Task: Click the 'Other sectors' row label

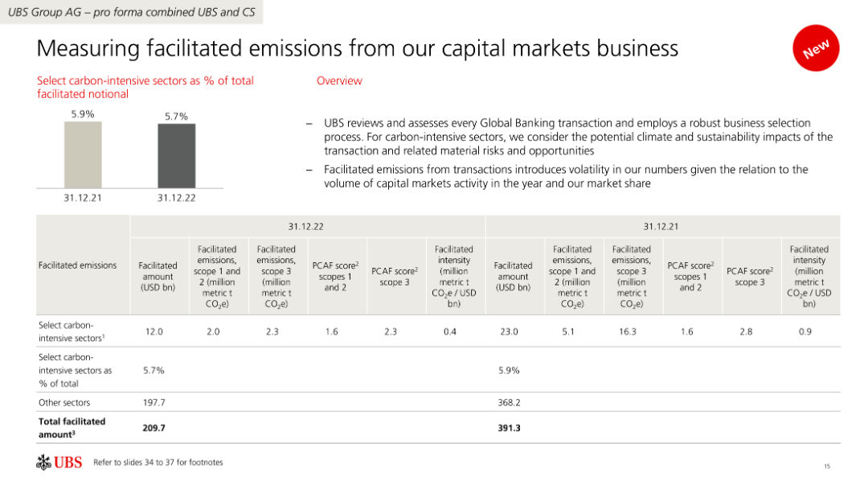Action: pos(64,403)
